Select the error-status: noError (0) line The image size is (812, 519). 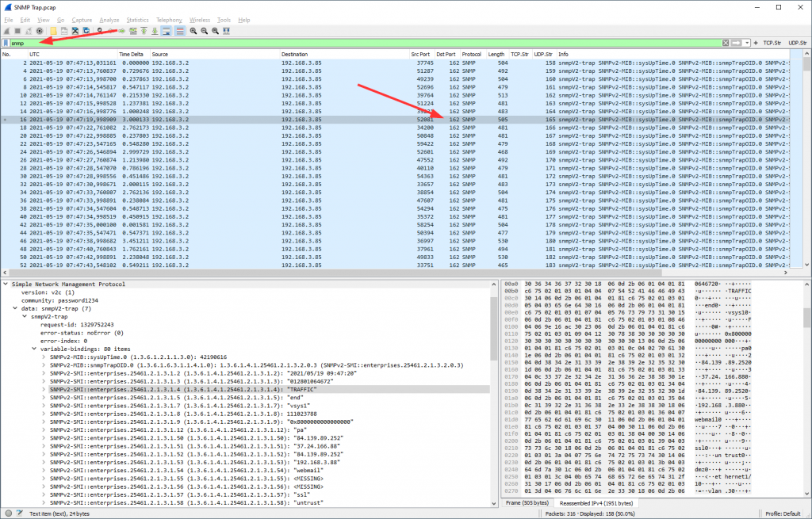(82, 333)
